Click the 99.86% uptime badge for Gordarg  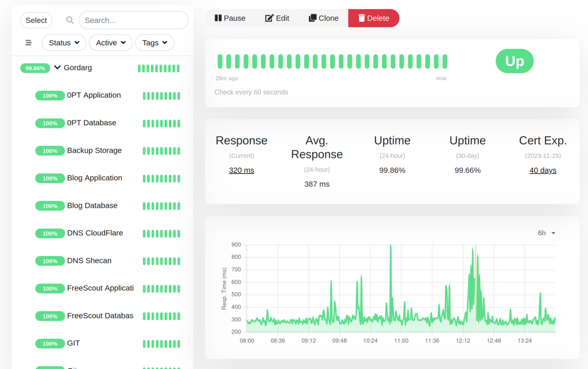pos(35,68)
